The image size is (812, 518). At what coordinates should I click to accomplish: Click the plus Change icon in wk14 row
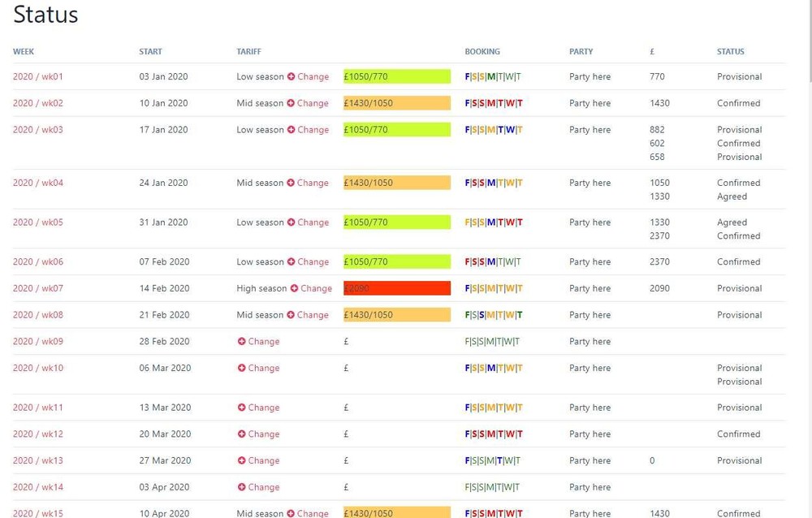tap(241, 488)
